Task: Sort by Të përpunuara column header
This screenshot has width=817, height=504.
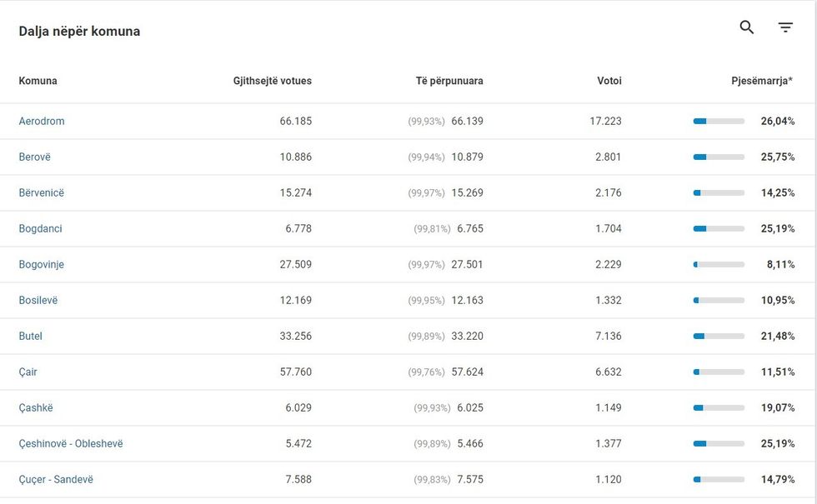Action: tap(449, 81)
